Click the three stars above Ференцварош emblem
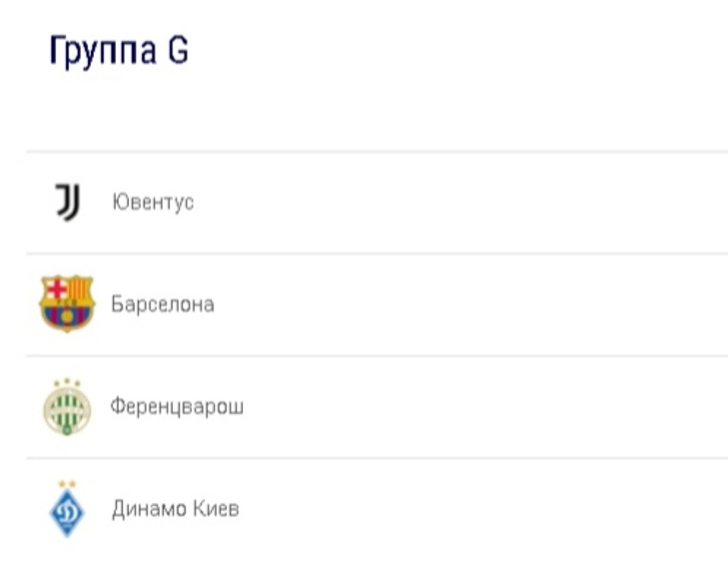 coord(67,382)
